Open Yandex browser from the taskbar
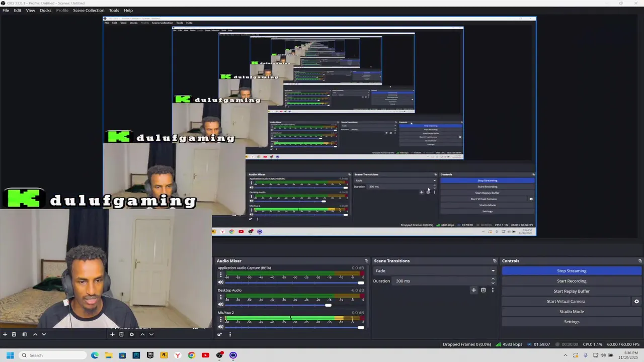Viewport: 644px width, 362px height. [x=178, y=355]
